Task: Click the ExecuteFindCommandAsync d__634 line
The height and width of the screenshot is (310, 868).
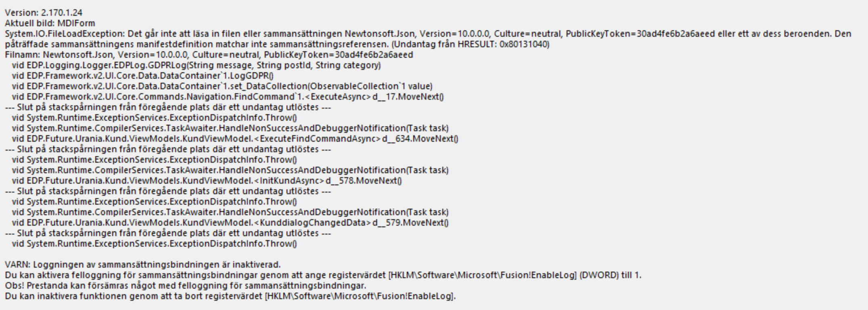Action: point(235,139)
